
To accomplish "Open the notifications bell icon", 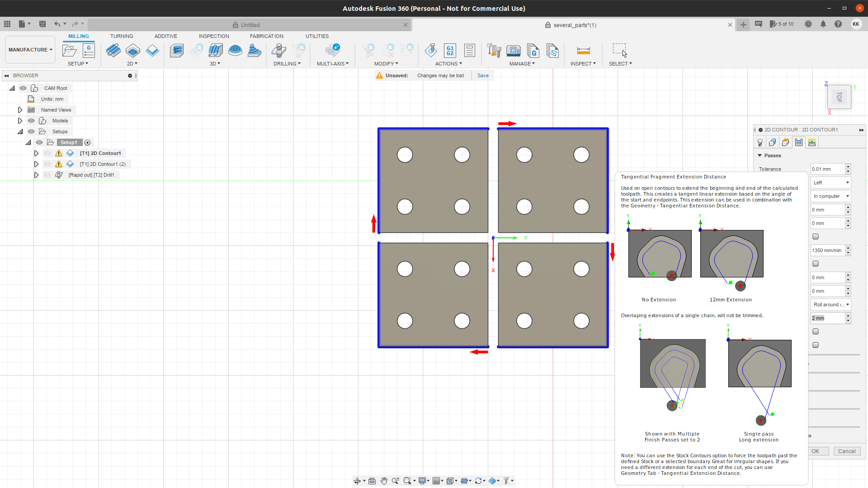I will pyautogui.click(x=823, y=24).
